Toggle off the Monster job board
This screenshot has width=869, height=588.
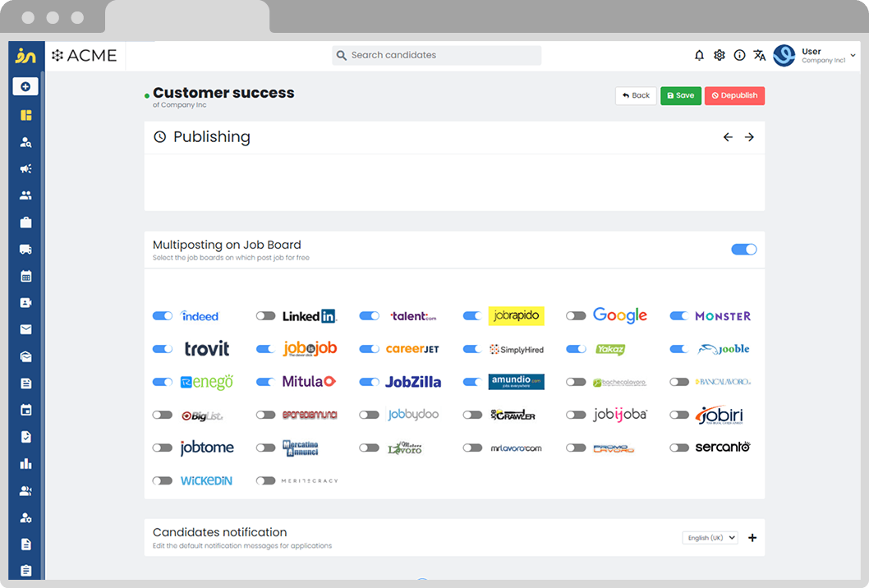(679, 316)
